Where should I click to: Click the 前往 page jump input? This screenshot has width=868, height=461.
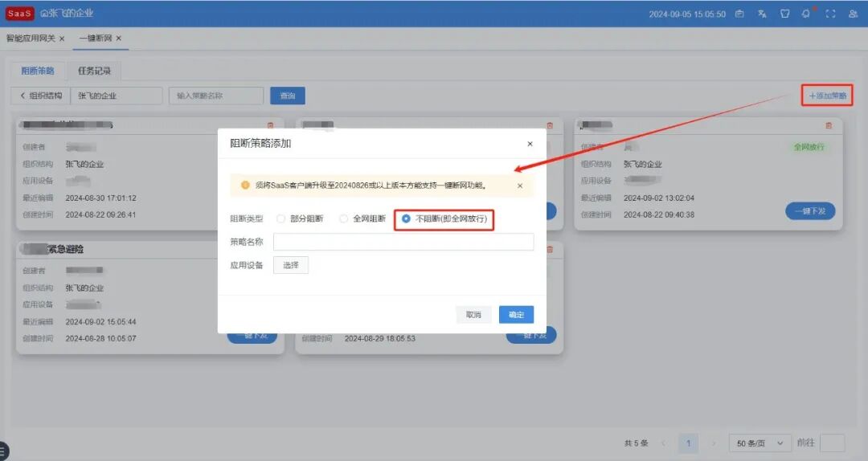[x=832, y=443]
